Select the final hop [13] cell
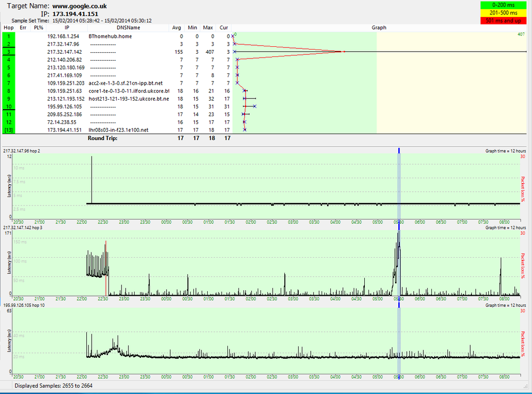532x394 pixels. (x=9, y=130)
